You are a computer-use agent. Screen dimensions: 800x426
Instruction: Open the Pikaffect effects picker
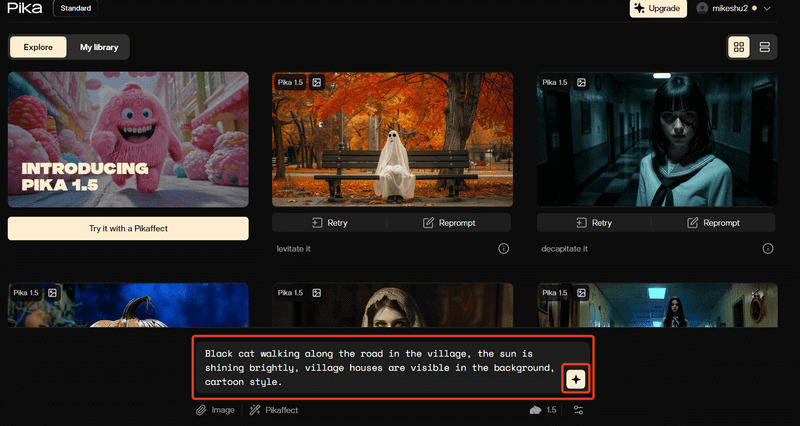tap(273, 410)
